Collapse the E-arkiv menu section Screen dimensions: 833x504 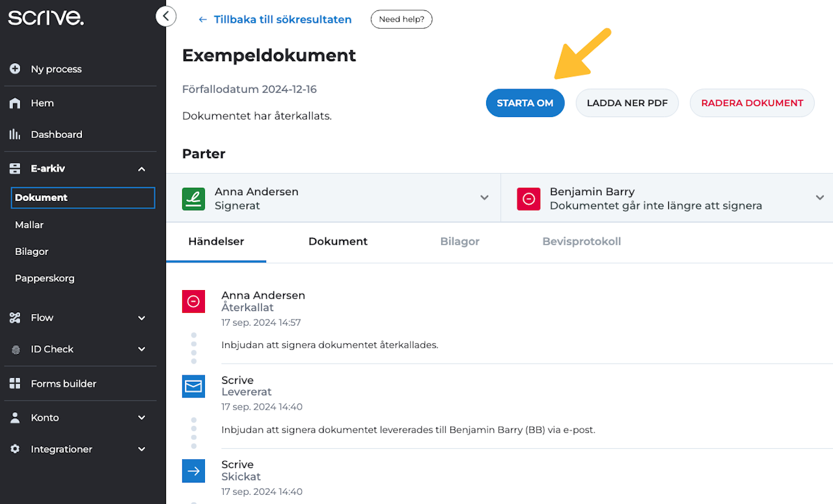click(x=142, y=169)
